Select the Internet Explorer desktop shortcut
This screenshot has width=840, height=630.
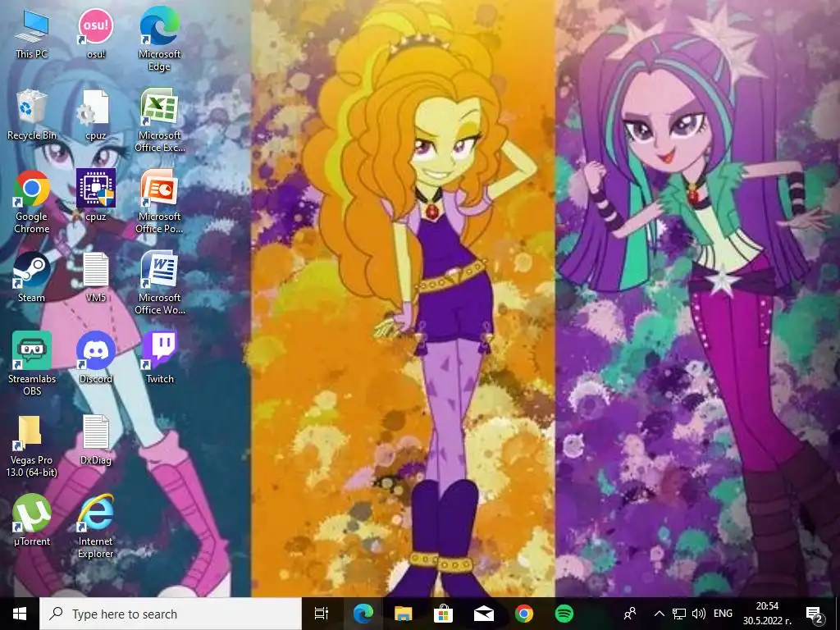[x=96, y=527]
